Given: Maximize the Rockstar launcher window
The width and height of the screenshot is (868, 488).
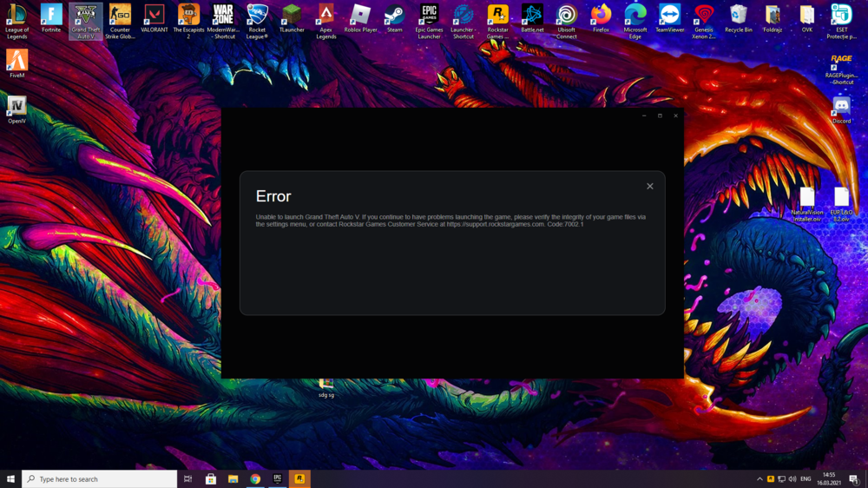Looking at the screenshot, I should [x=660, y=115].
